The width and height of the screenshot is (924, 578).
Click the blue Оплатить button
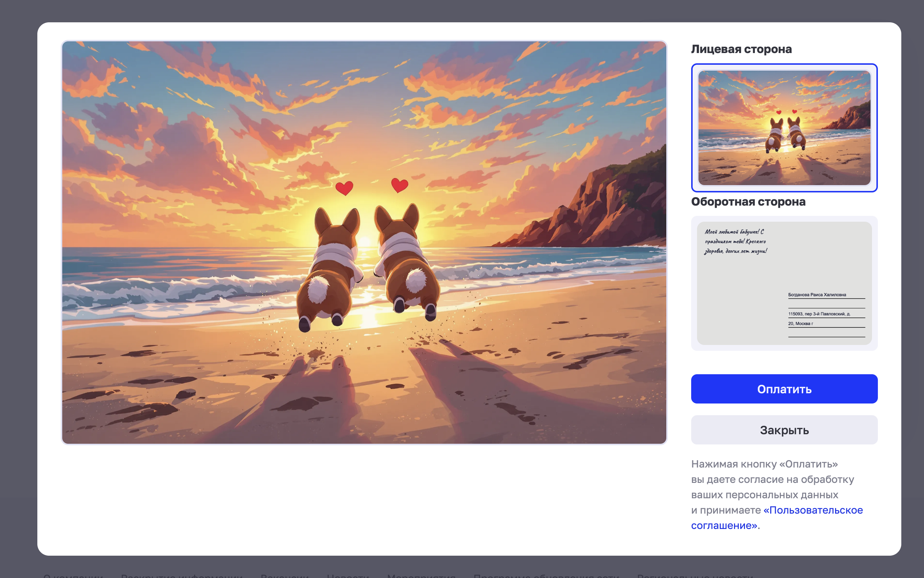tap(784, 389)
